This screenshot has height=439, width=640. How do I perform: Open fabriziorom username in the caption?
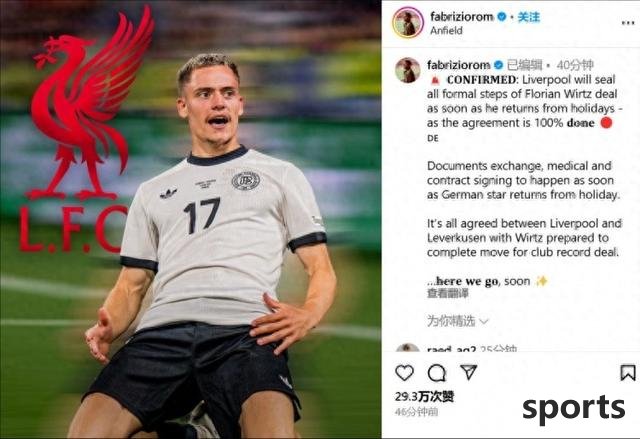click(458, 65)
